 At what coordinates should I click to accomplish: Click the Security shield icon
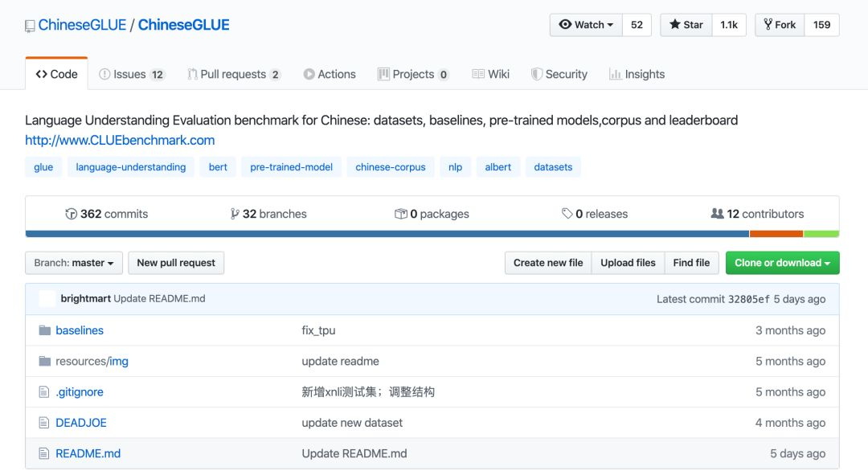tap(536, 74)
